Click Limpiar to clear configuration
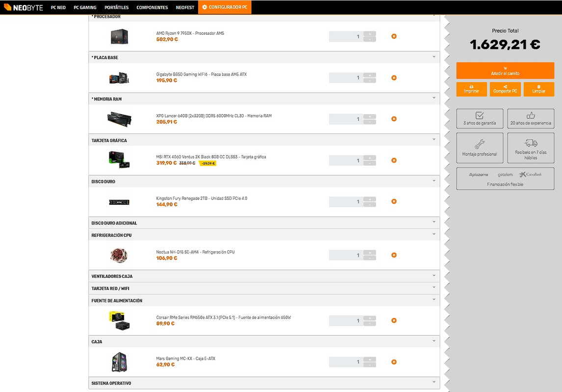This screenshot has height=392, width=562. (x=538, y=89)
